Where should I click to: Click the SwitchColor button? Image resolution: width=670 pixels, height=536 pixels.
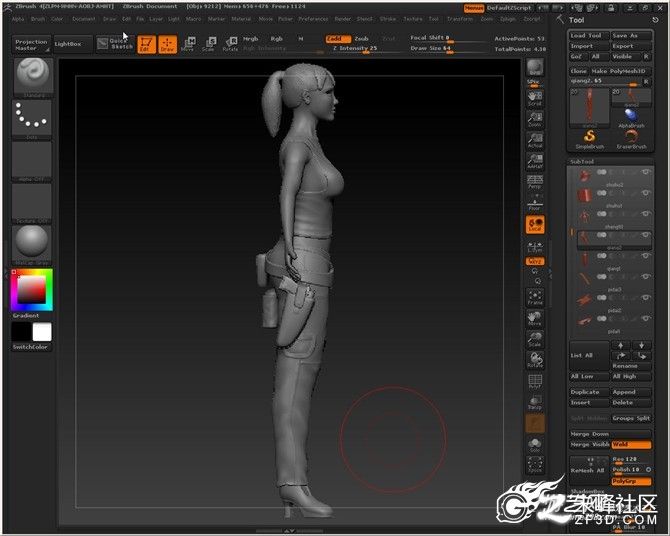coord(32,347)
